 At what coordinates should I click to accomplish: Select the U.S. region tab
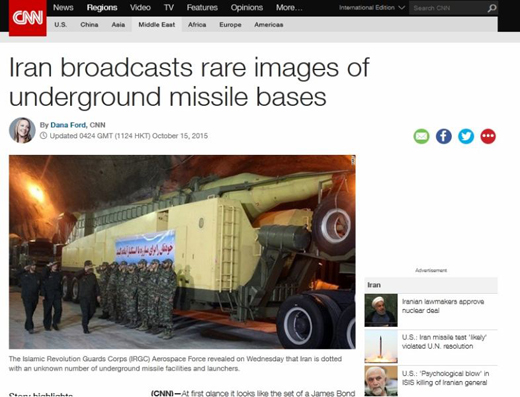point(60,25)
